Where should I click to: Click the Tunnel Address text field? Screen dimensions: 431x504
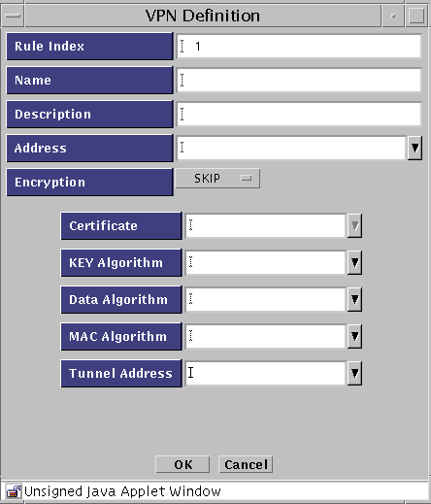[265, 373]
